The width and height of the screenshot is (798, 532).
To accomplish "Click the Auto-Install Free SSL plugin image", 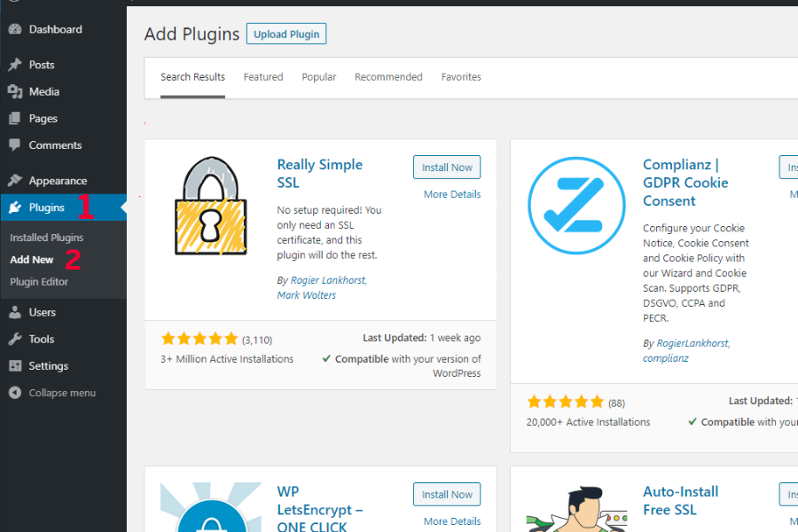I will (576, 508).
